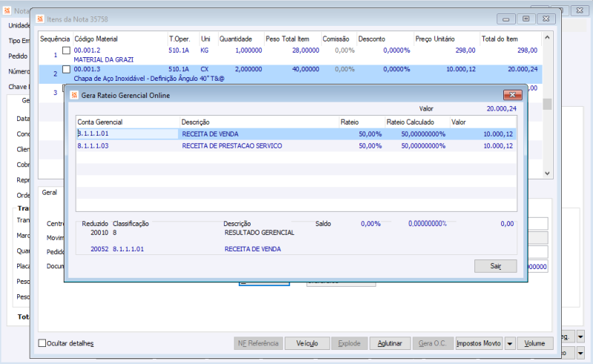
Task: Click unit price 10.000,12 in items grid
Action: [x=460, y=69]
